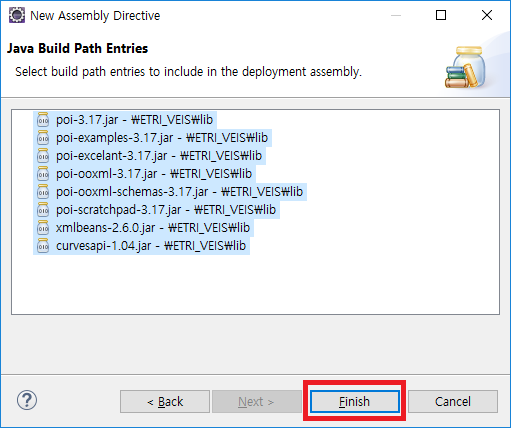The height and width of the screenshot is (441, 522).
Task: Go back with the Back button
Action: tap(165, 401)
